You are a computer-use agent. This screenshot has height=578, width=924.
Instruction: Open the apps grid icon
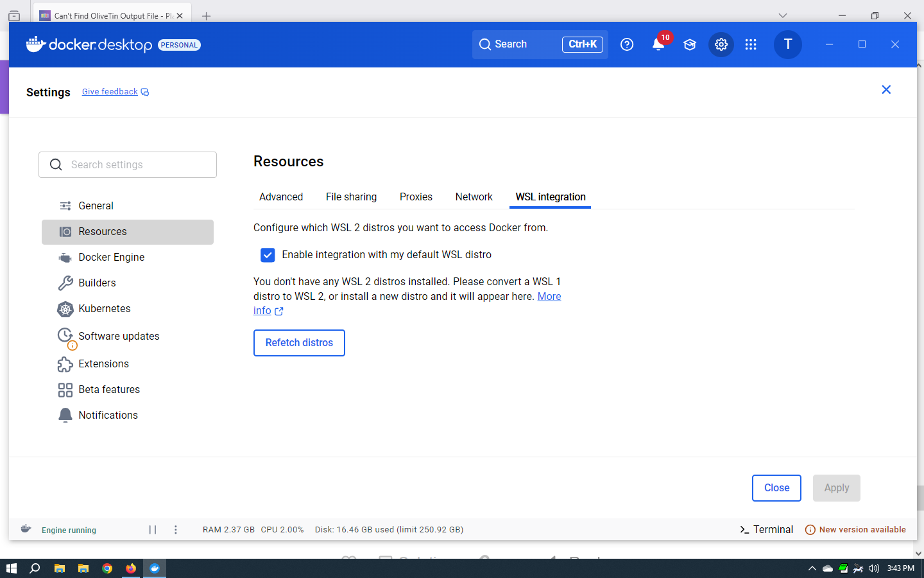pyautogui.click(x=751, y=44)
